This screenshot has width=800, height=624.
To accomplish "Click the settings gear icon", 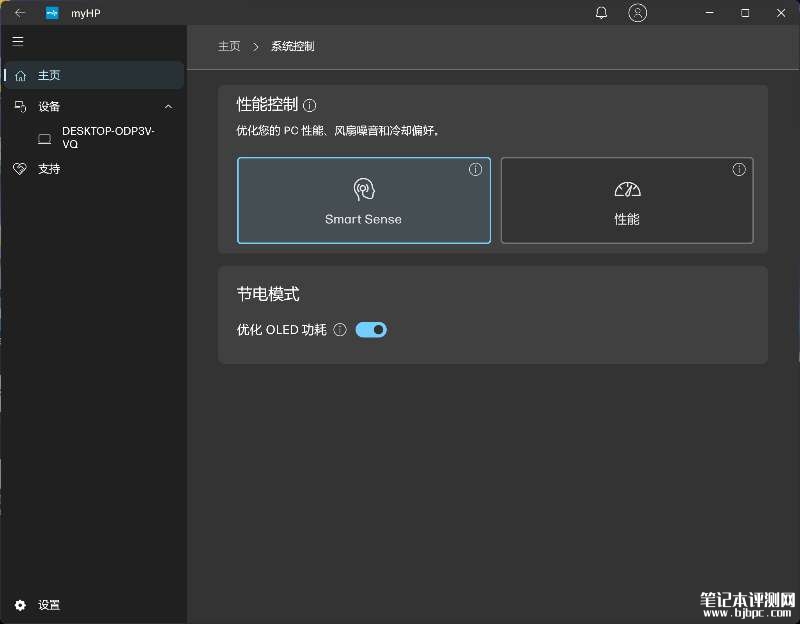I will (20, 605).
